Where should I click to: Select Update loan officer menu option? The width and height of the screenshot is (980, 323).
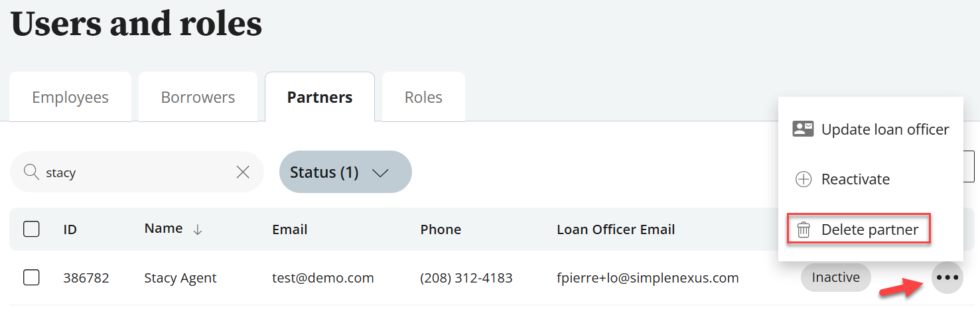pyautogui.click(x=884, y=129)
